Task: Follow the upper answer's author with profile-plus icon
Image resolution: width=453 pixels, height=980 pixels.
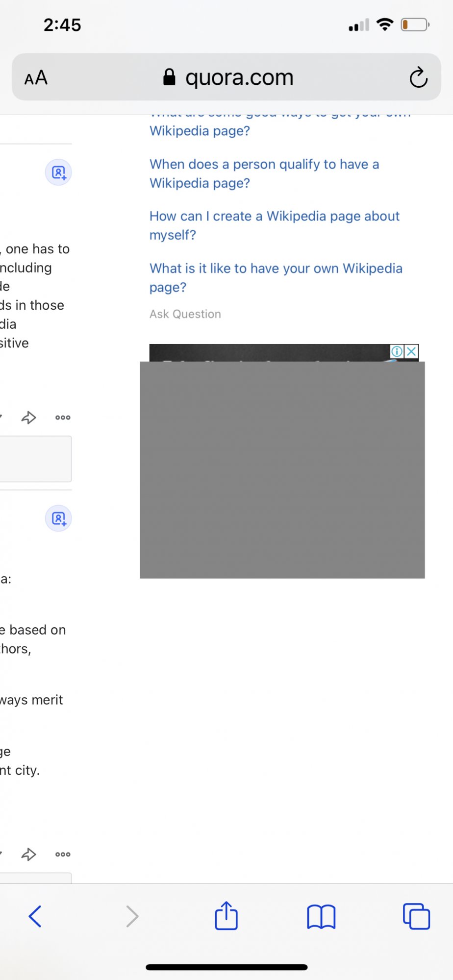Action: coord(58,172)
